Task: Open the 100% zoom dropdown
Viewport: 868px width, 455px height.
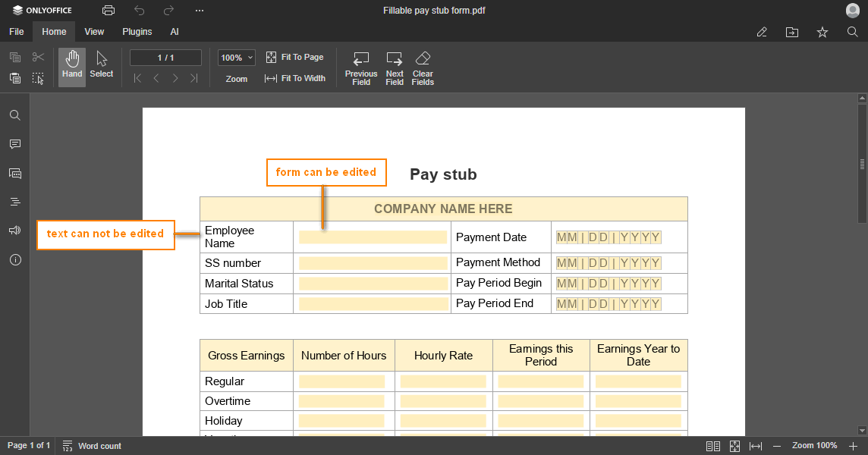Action: (237, 58)
